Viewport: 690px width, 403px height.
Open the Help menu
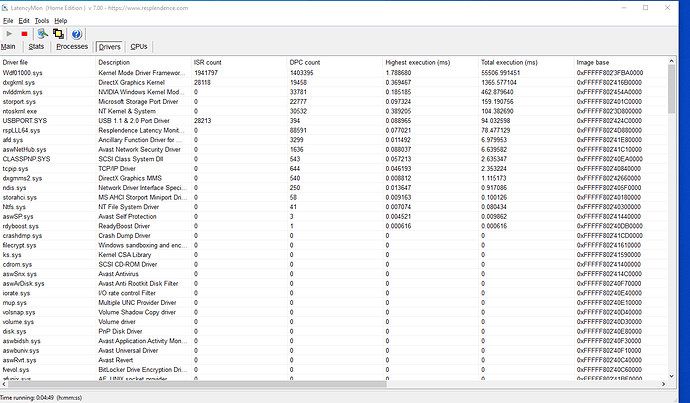pos(61,21)
